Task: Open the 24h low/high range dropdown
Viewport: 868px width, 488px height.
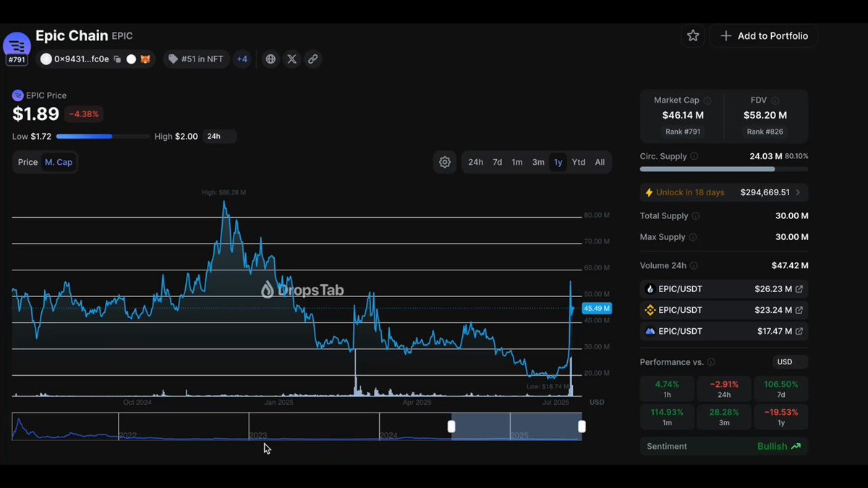Action: point(219,137)
